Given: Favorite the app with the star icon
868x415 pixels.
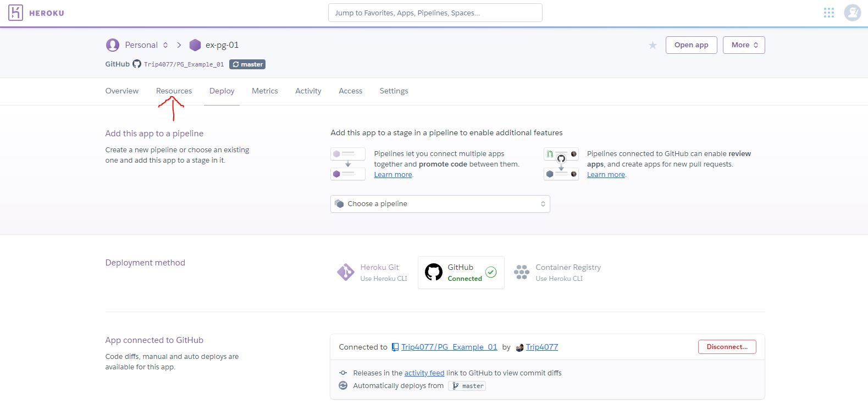Looking at the screenshot, I should point(653,45).
